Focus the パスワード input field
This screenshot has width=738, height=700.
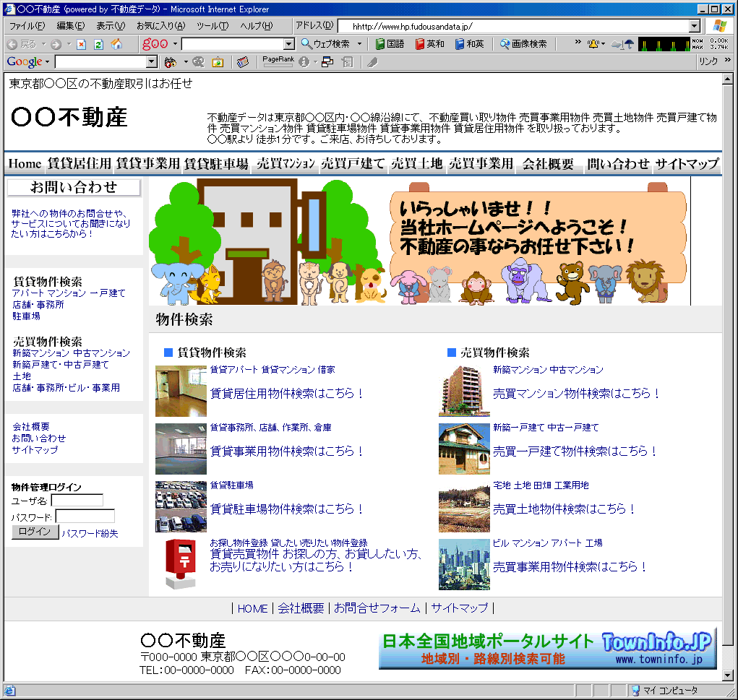point(85,516)
